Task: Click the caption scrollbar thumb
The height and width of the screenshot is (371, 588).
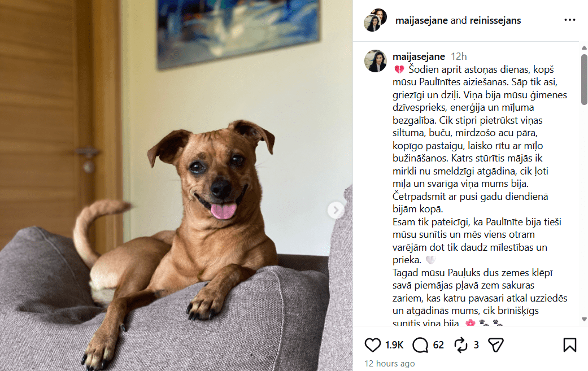Action: coord(584,80)
